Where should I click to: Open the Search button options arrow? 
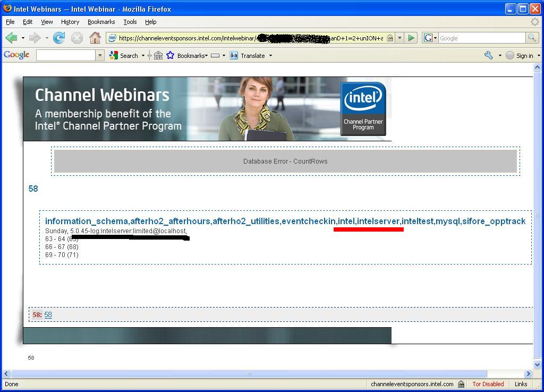143,55
